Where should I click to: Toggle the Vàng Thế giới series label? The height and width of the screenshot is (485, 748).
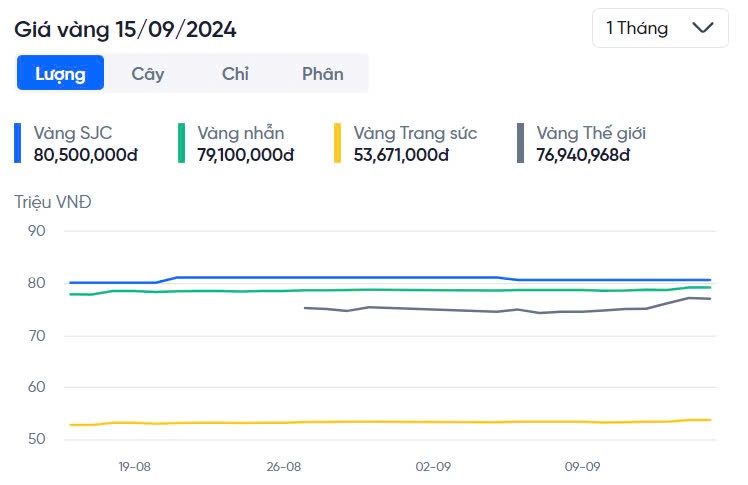tap(598, 133)
